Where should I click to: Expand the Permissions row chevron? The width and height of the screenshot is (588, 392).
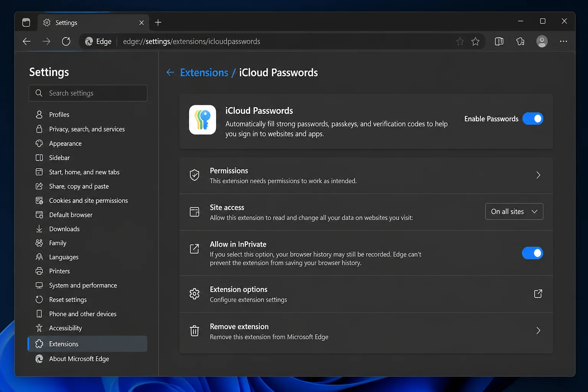(x=538, y=175)
